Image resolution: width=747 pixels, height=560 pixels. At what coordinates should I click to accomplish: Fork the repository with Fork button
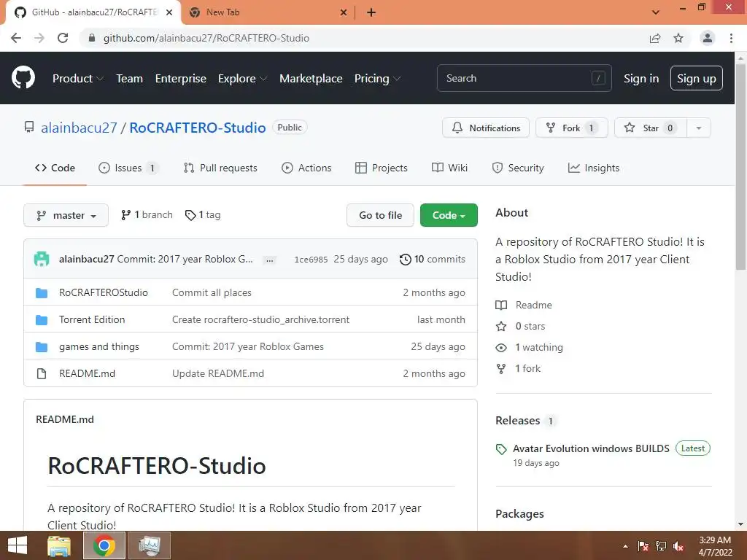(x=572, y=128)
